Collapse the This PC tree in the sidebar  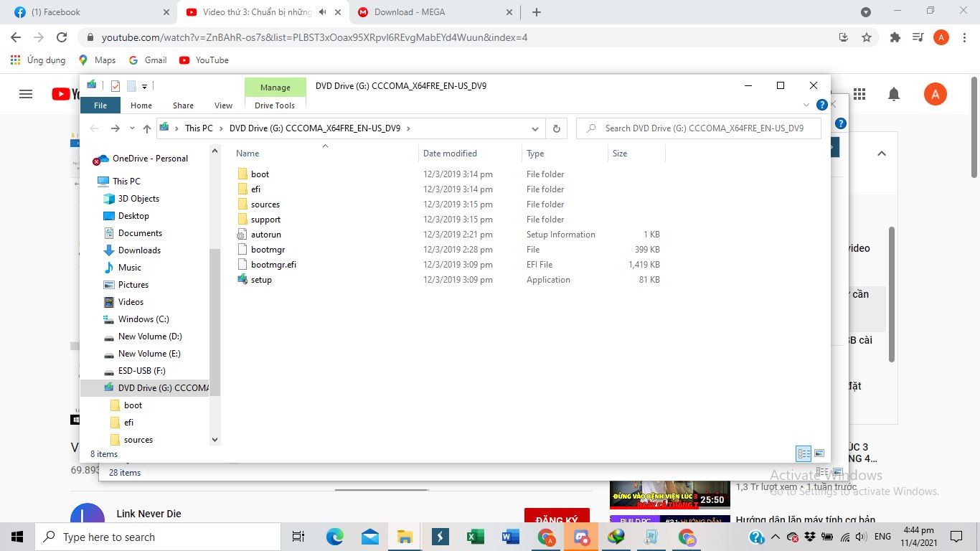coord(94,181)
